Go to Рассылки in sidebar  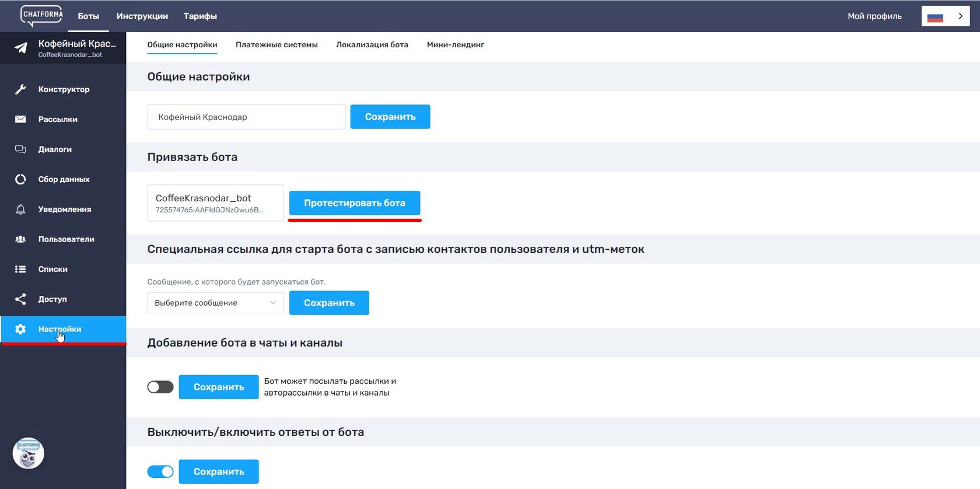(x=63, y=119)
